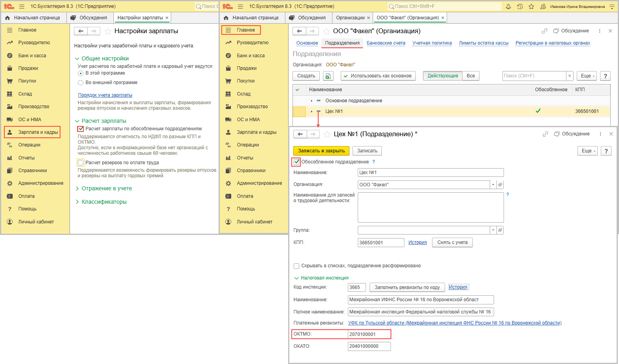This screenshot has width=619, height=364.
Task: Click the ОКТМО input field
Action: (369, 334)
